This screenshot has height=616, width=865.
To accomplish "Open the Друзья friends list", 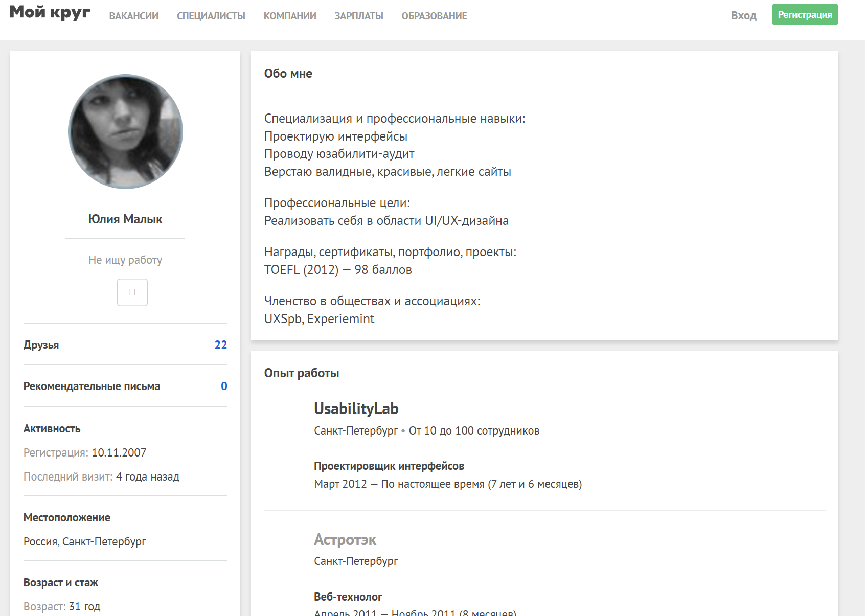I will pos(41,345).
